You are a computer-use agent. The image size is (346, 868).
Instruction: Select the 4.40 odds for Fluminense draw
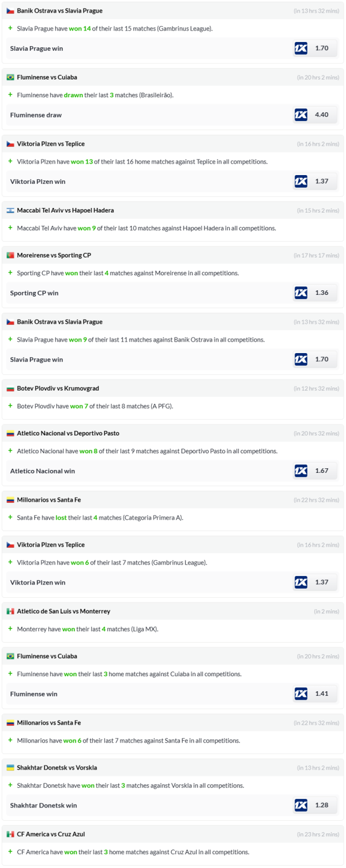tap(322, 115)
